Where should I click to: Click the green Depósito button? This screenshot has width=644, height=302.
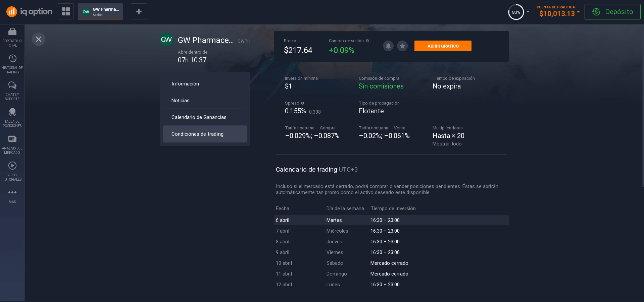click(612, 12)
